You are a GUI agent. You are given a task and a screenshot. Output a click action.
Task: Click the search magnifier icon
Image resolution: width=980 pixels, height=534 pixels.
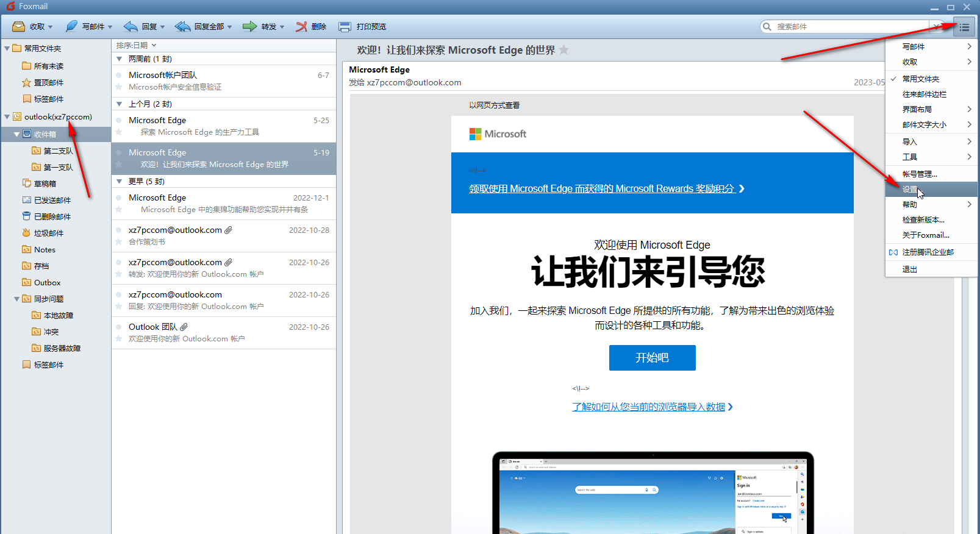pos(767,26)
